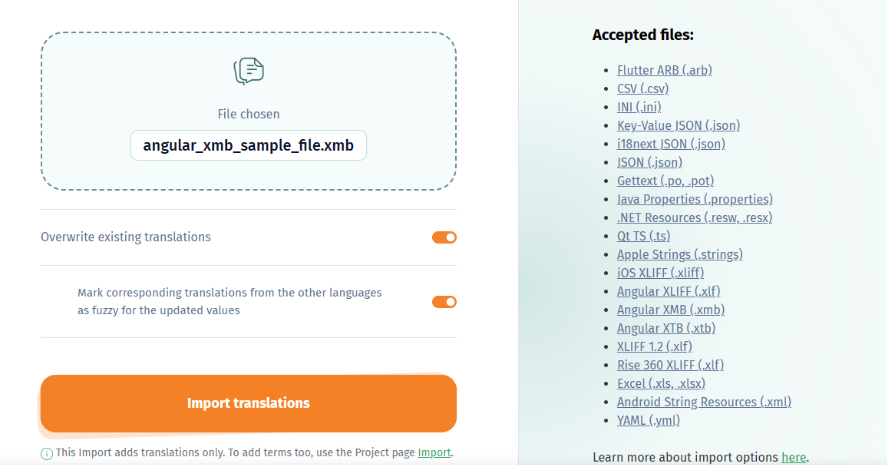Open the Angular XMB (.xmb) link
The height and width of the screenshot is (465, 887).
coord(671,310)
